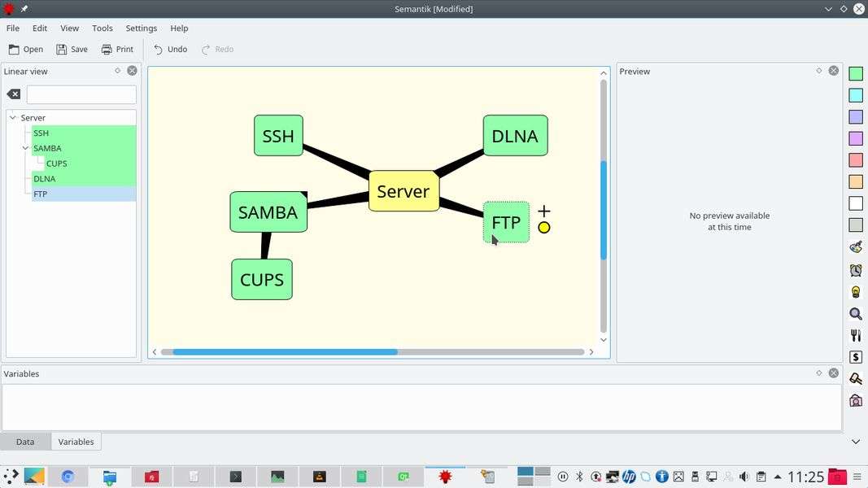Save the mind map with Save button
The image size is (868, 488).
(x=72, y=50)
